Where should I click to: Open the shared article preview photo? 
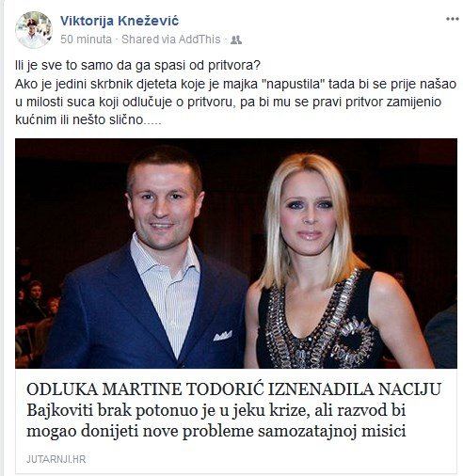point(236,253)
